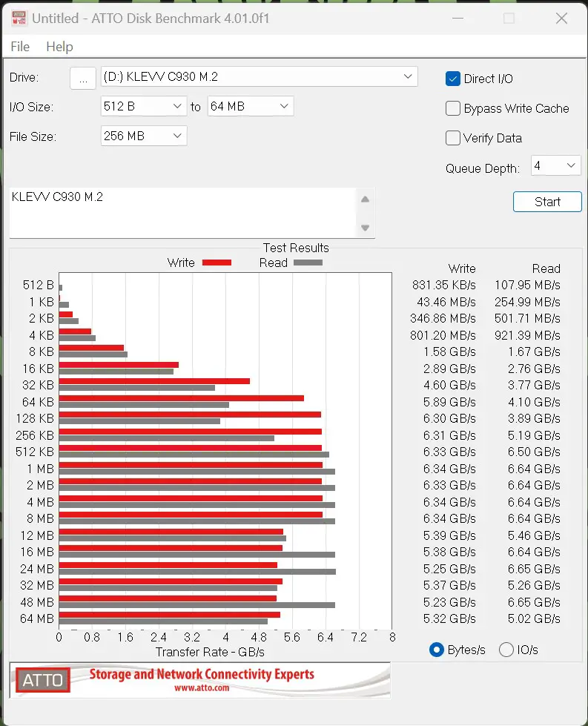Click the 12 MB row label
The width and height of the screenshot is (588, 726).
pos(37,535)
